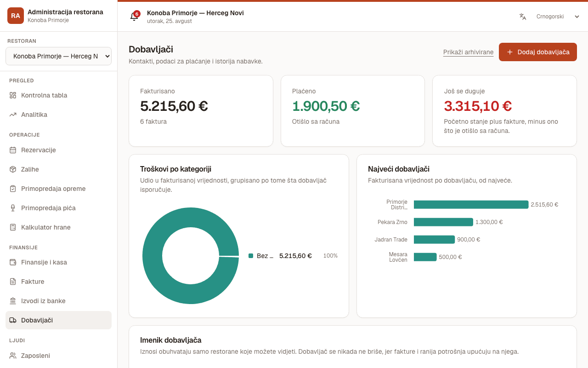This screenshot has height=368, width=588.
Task: Click the 1.300,00 € bar value
Action: (489, 222)
